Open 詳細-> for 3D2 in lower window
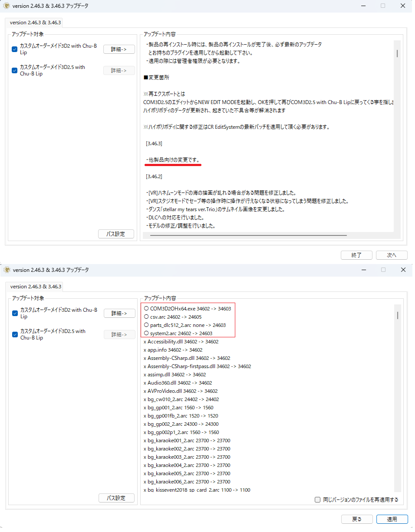Screen dimensions: 415x532 click(119, 313)
